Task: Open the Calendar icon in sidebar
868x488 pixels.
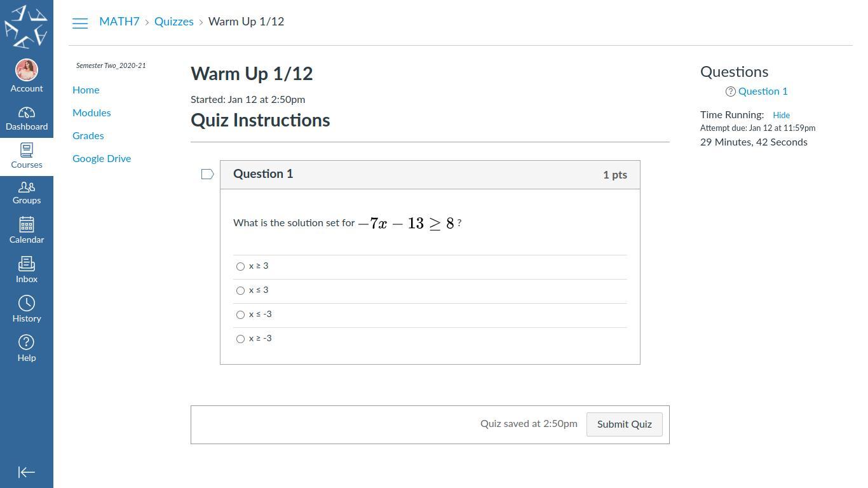Action: click(27, 224)
